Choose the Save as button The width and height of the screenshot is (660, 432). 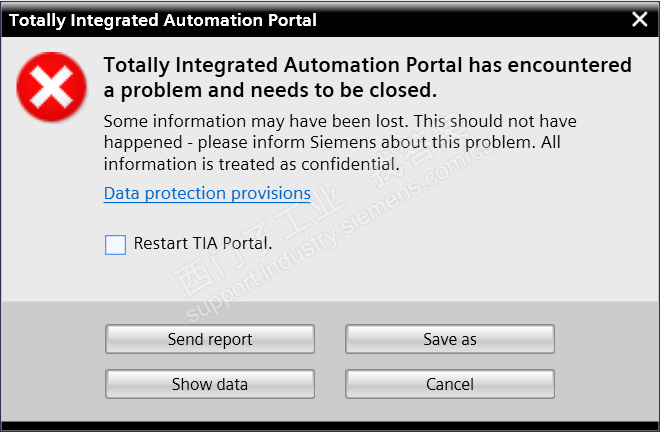pos(450,340)
